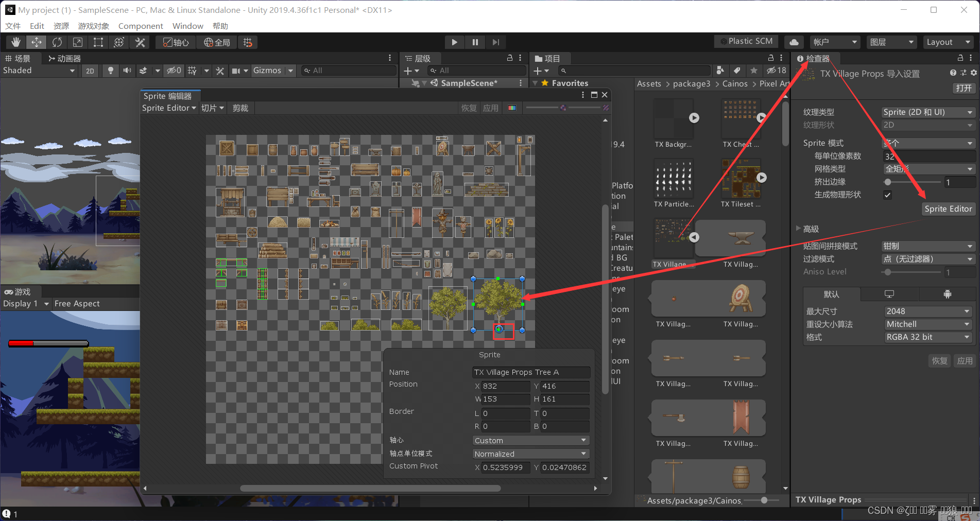Click search-by-label icon in Project panel

click(x=737, y=71)
